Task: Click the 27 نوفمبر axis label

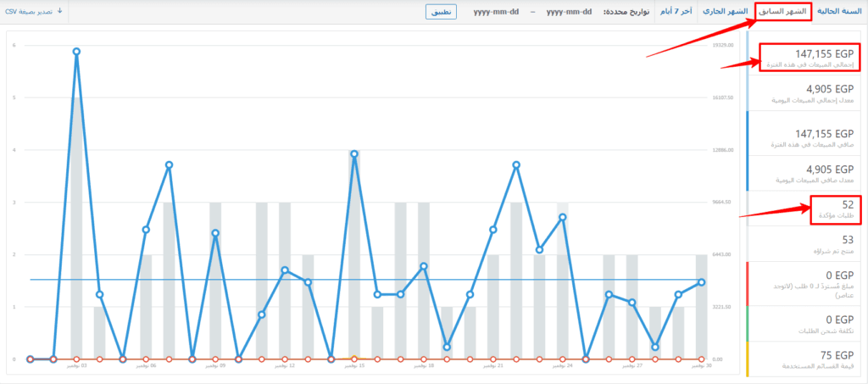Action: pyautogui.click(x=632, y=365)
